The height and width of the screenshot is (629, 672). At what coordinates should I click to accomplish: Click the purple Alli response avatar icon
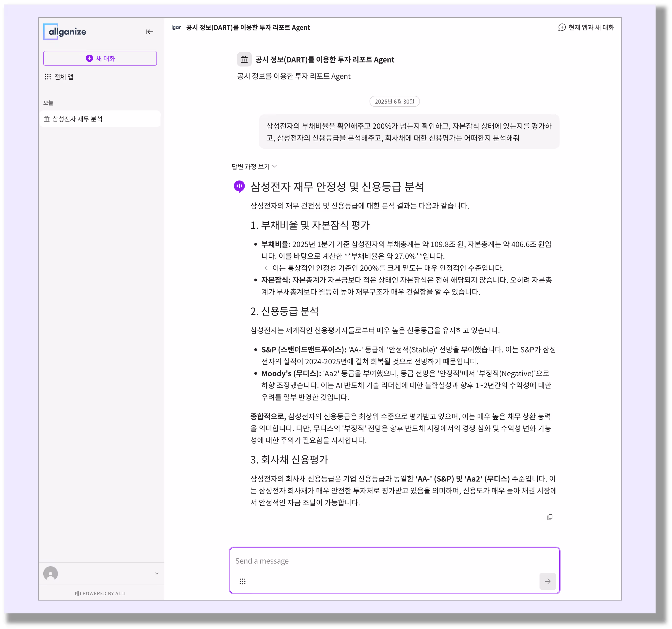coord(239,186)
